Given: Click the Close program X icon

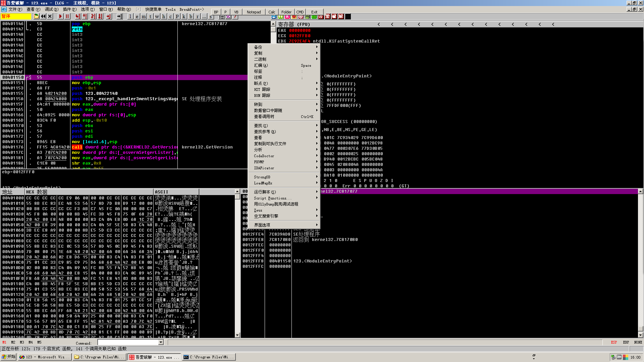Looking at the screenshot, I should [x=50, y=16].
